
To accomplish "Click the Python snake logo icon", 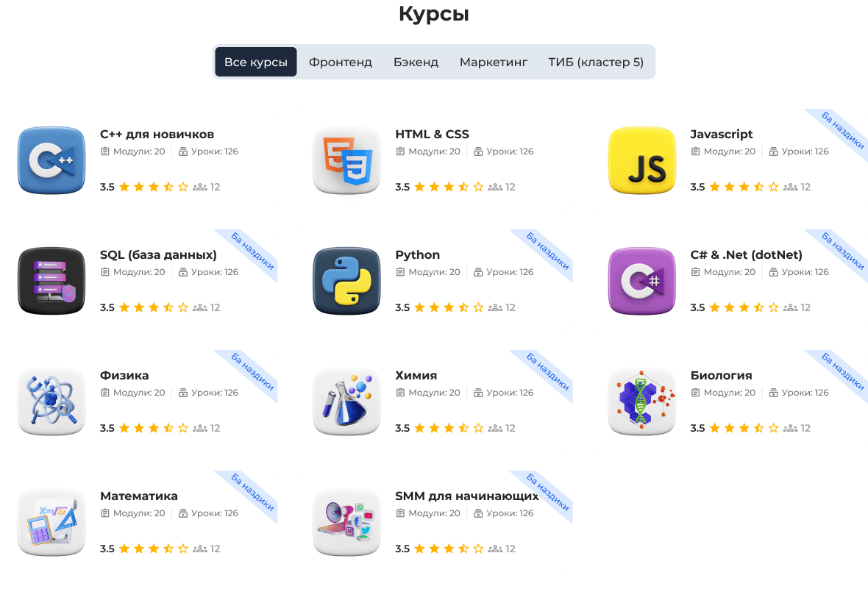I will tap(346, 281).
